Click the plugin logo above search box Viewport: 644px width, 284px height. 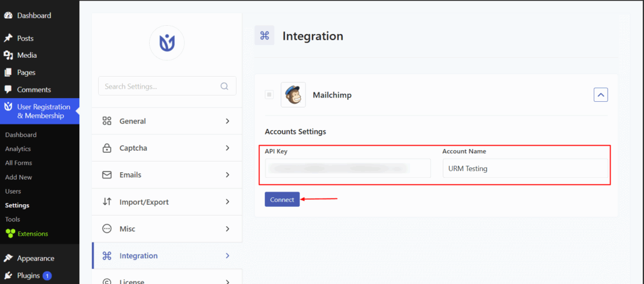point(167,43)
